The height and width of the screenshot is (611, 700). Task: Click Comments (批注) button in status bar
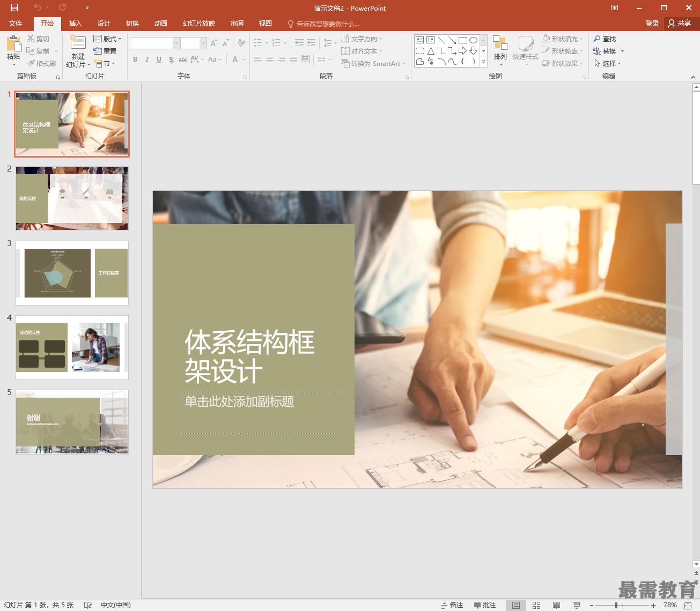(x=485, y=605)
